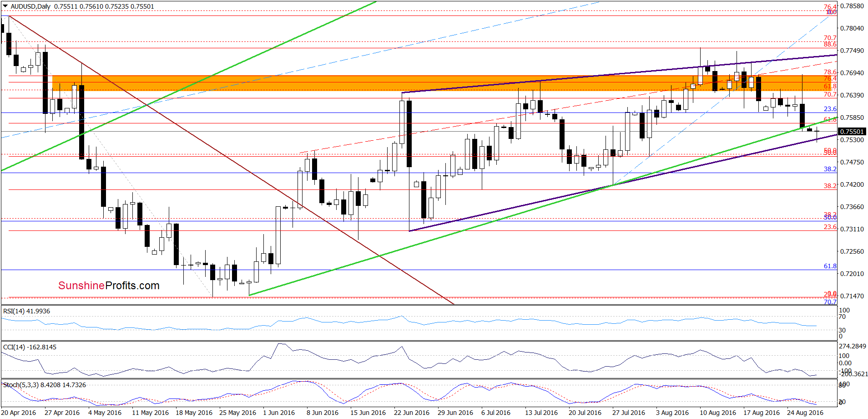Click the 18 May 2016 date label
Viewport: 868px width, 419px height.
tap(194, 413)
